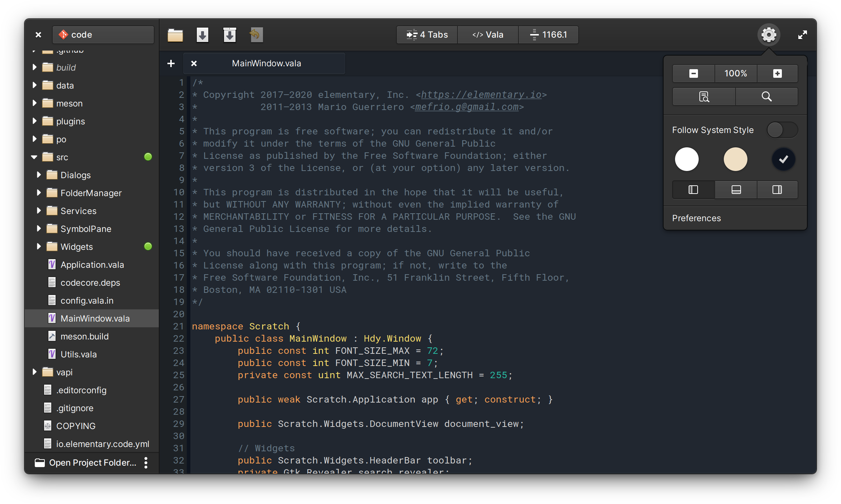
Task: Click the Find on Page icon
Action: [704, 96]
